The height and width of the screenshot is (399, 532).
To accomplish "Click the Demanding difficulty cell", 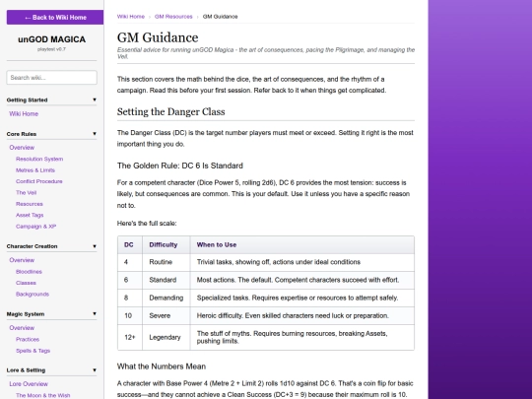I will pyautogui.click(x=166, y=298).
